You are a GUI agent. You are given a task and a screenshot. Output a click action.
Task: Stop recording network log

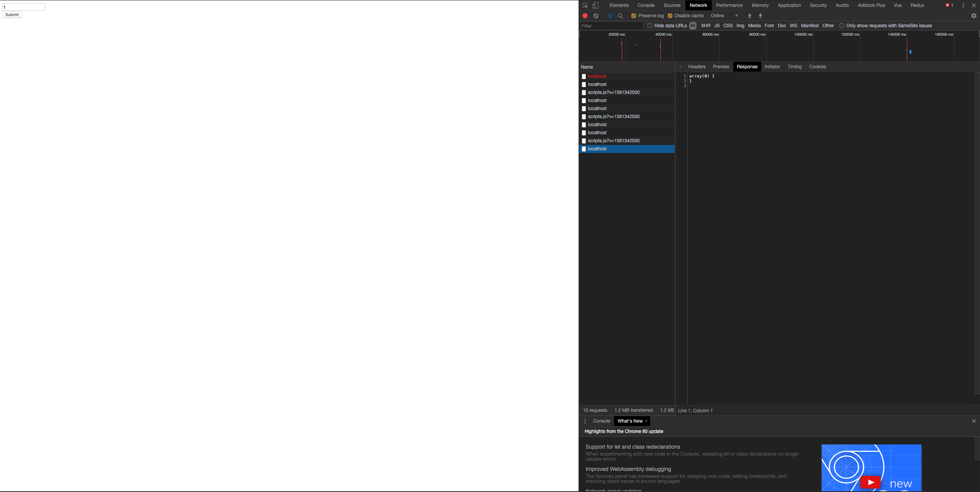585,16
